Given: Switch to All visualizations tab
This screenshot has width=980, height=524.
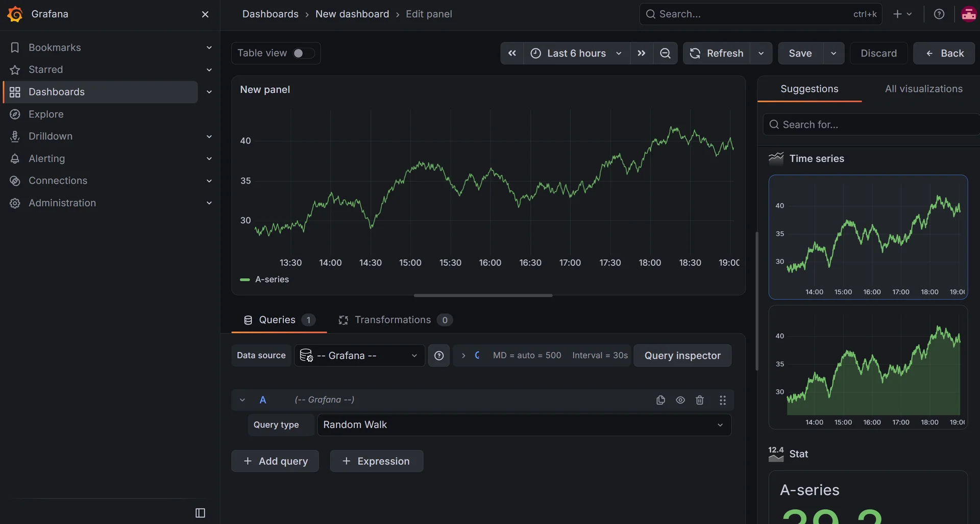Looking at the screenshot, I should click(923, 89).
